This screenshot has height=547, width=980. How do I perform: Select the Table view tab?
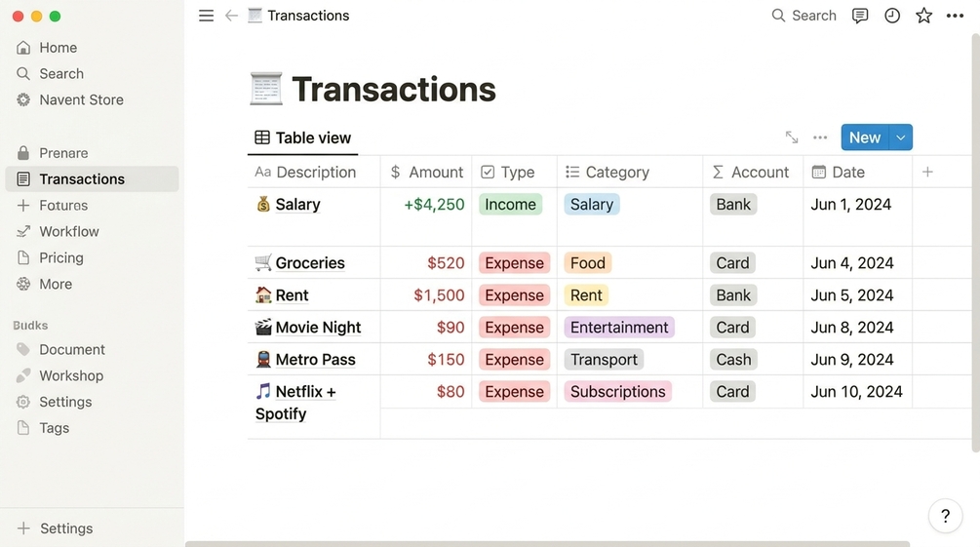[x=303, y=138]
